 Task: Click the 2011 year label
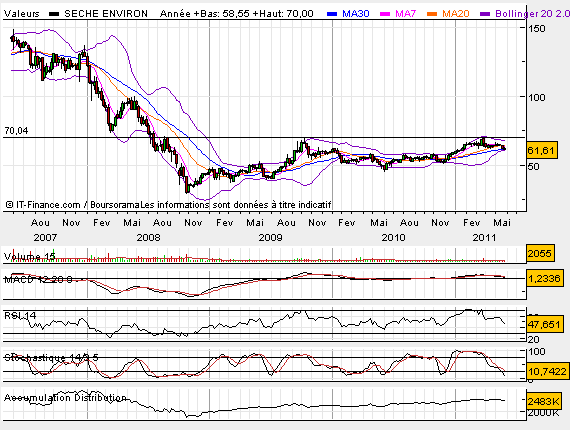[484, 238]
